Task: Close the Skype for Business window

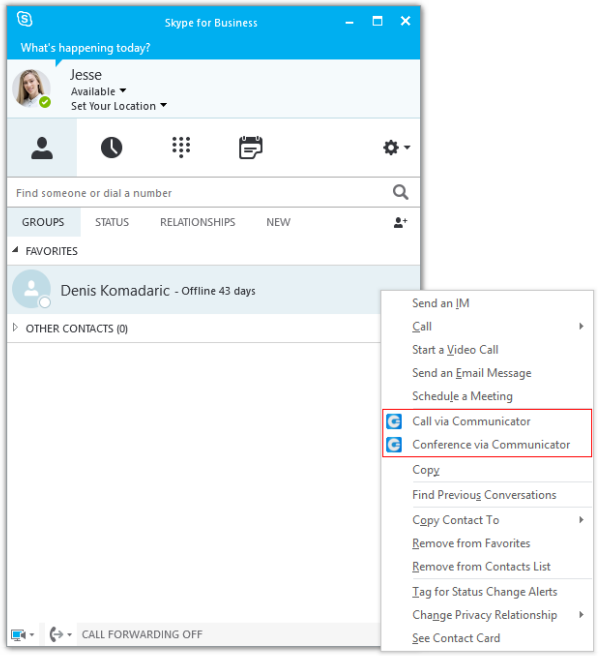Action: pos(405,21)
